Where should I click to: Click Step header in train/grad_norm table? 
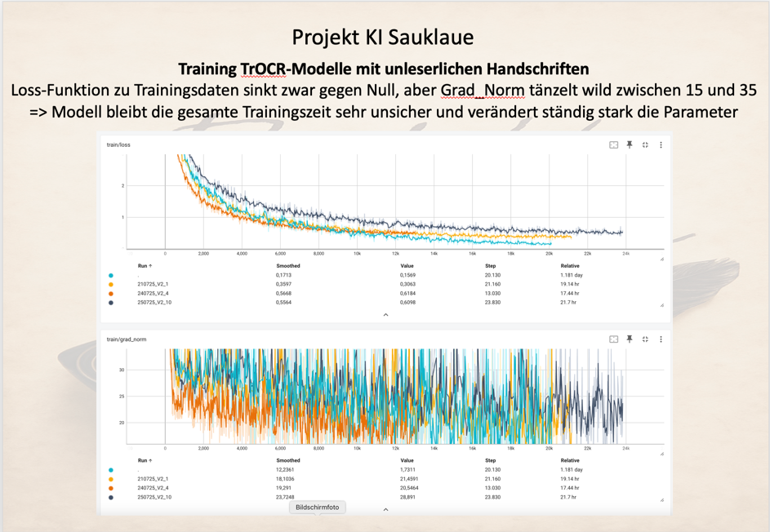[x=491, y=460]
